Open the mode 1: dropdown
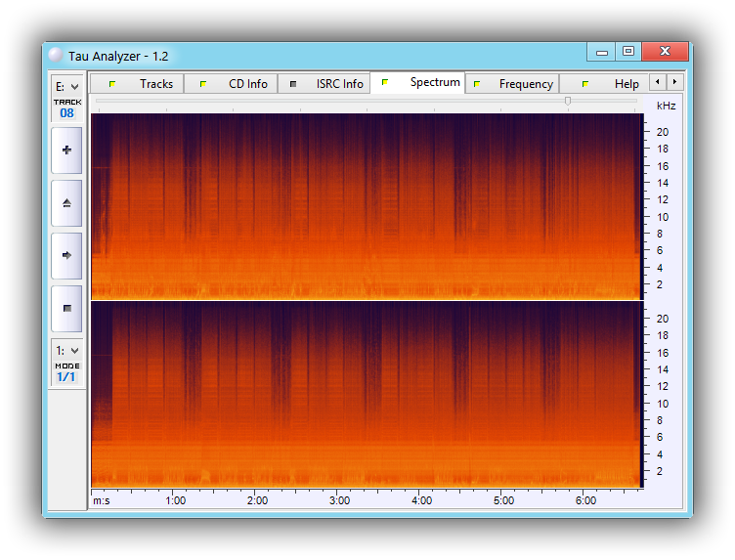This screenshot has height=560, width=735. tap(67, 351)
